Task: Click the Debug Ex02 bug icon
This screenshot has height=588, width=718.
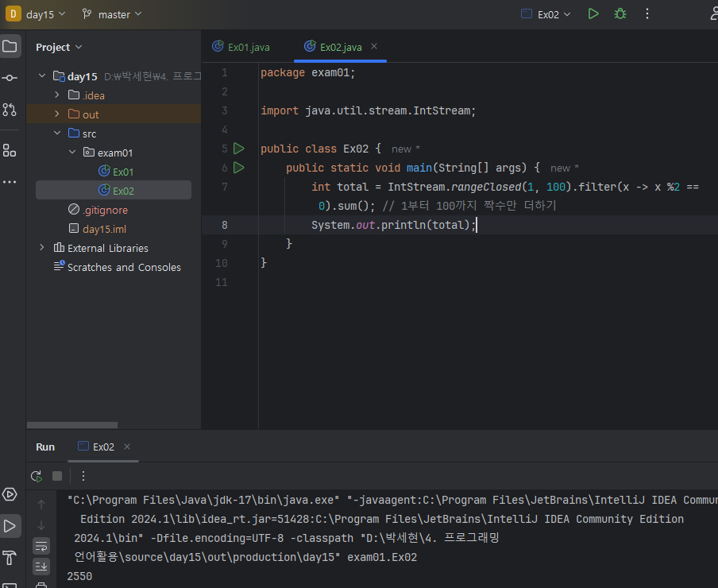Action: tap(620, 14)
